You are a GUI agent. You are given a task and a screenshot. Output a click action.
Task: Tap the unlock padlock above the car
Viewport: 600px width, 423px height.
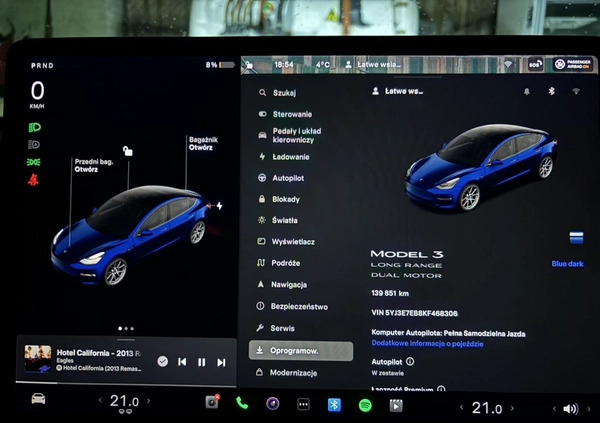coord(128,151)
